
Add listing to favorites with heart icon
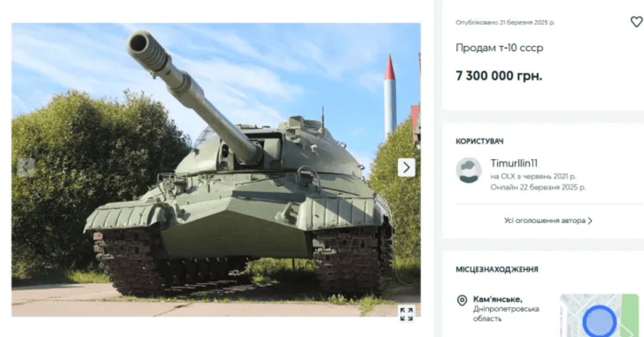click(x=636, y=22)
